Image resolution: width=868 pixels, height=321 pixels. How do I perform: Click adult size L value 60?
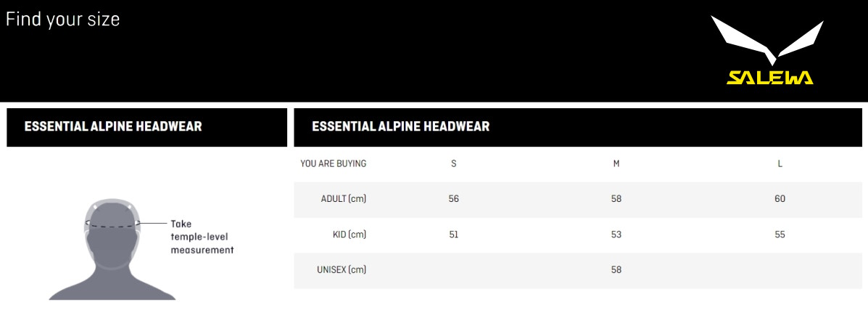[780, 198]
